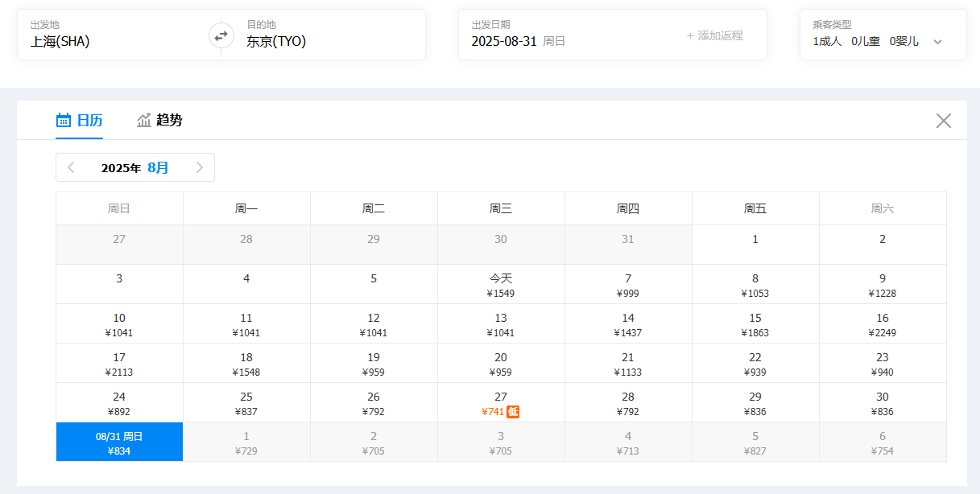Close the price calendar panel
Image resolution: width=980 pixels, height=494 pixels.
point(943,121)
